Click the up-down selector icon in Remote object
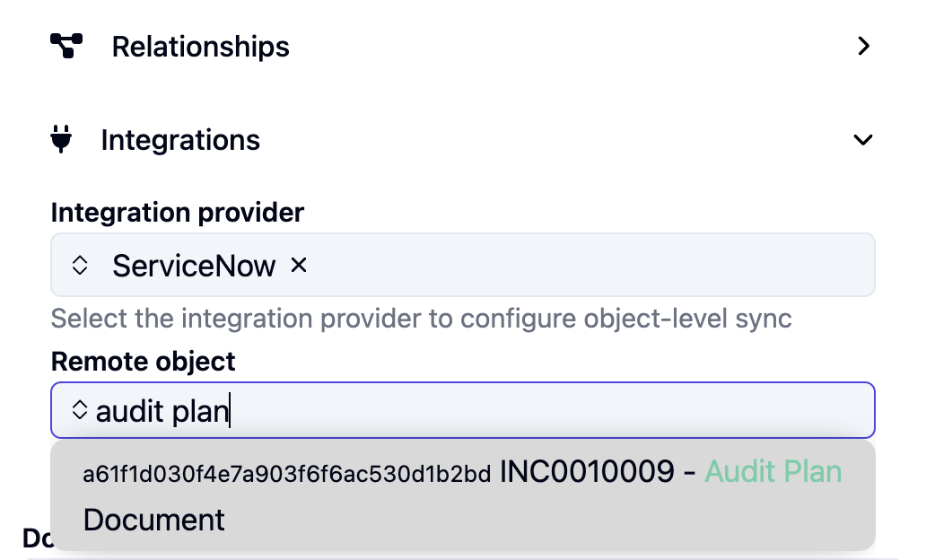Image resolution: width=926 pixels, height=560 pixels. pos(80,409)
